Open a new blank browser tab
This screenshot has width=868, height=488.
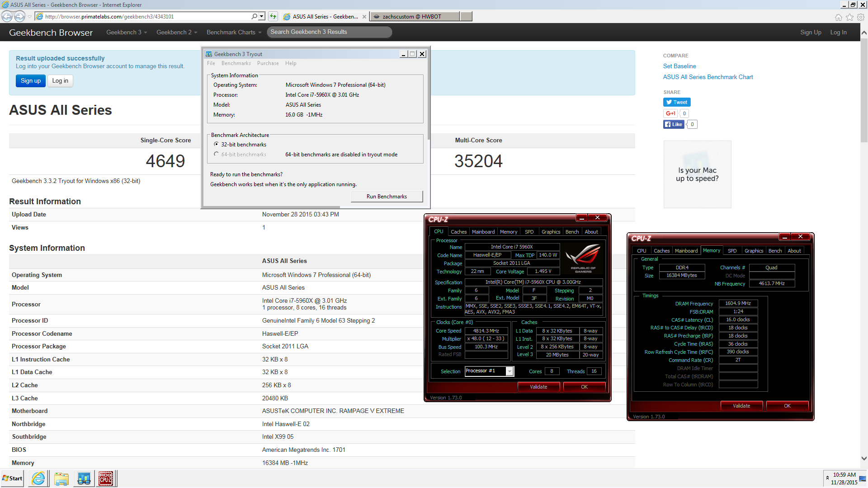tap(466, 17)
